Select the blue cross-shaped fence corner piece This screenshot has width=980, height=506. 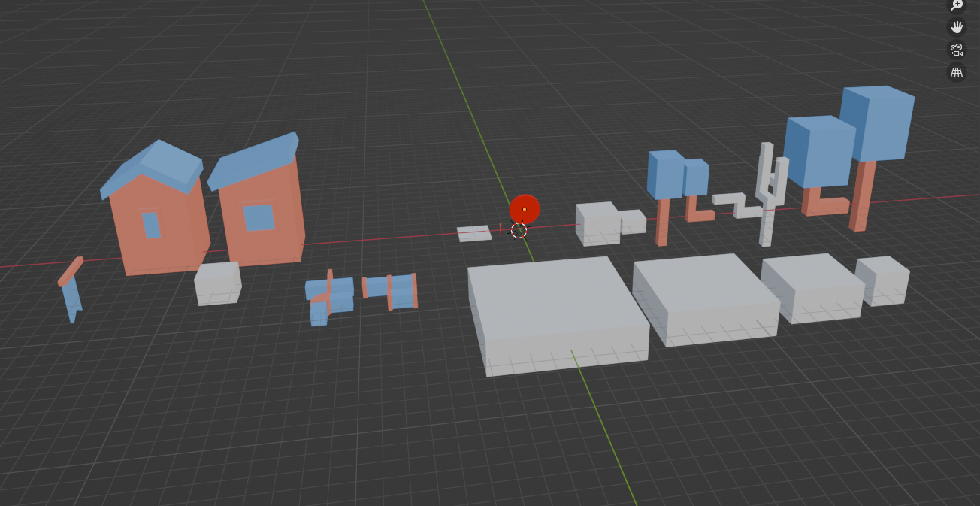pyautogui.click(x=329, y=295)
